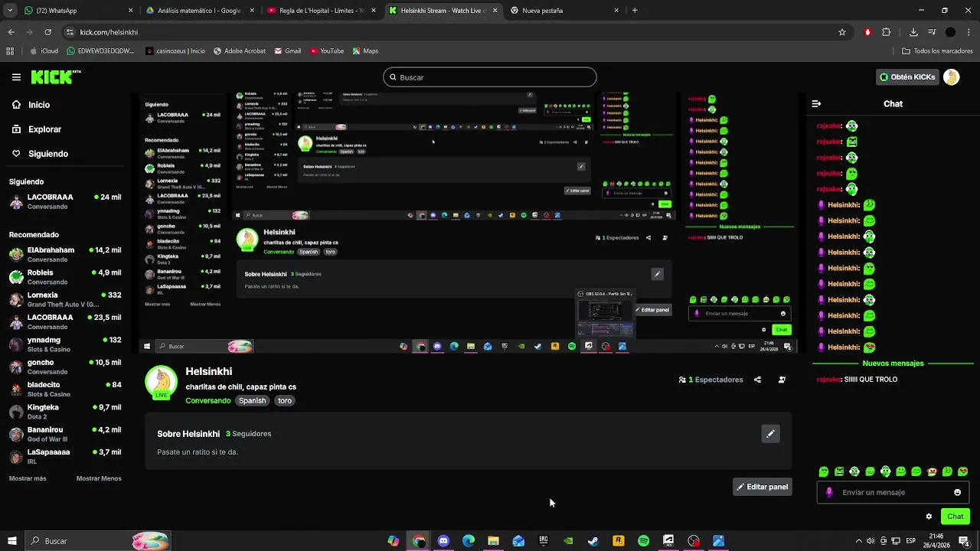Open a new browser tab
The width and height of the screenshot is (980, 551).
635,11
